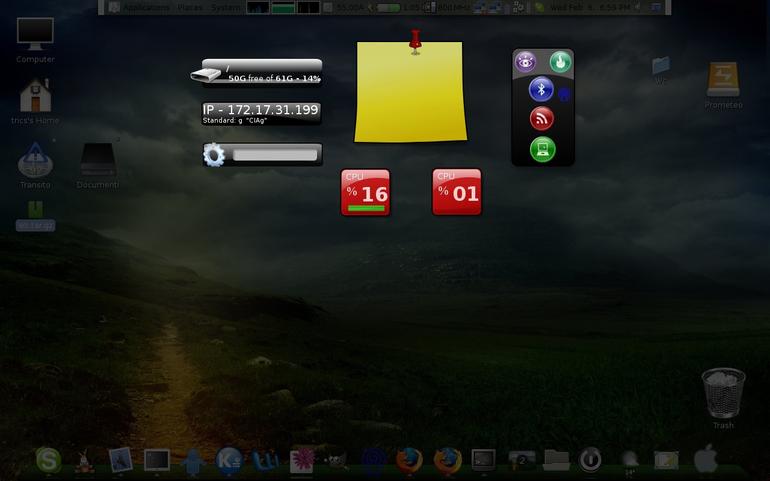The height and width of the screenshot is (481, 770).
Task: Launch the blue K application in dock
Action: tap(229, 461)
